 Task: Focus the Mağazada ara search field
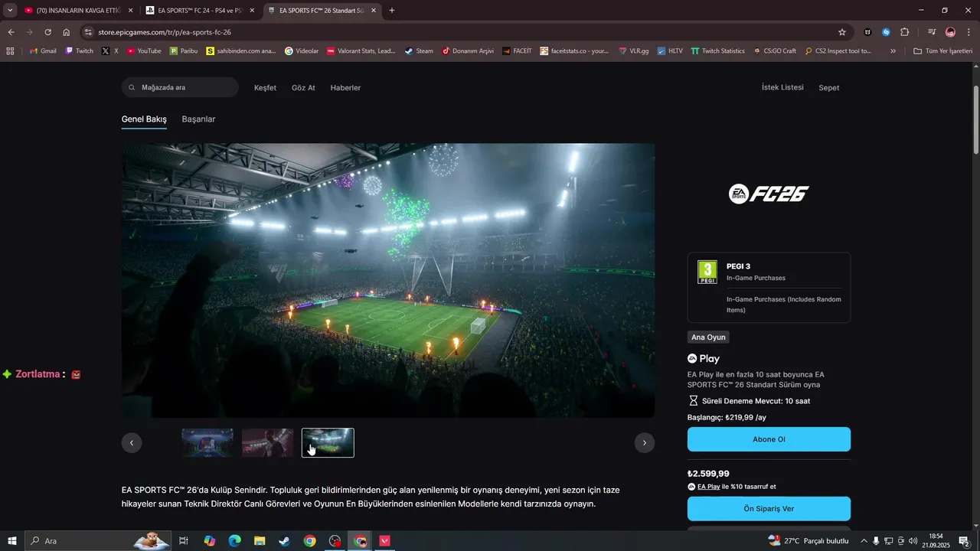[x=180, y=87]
